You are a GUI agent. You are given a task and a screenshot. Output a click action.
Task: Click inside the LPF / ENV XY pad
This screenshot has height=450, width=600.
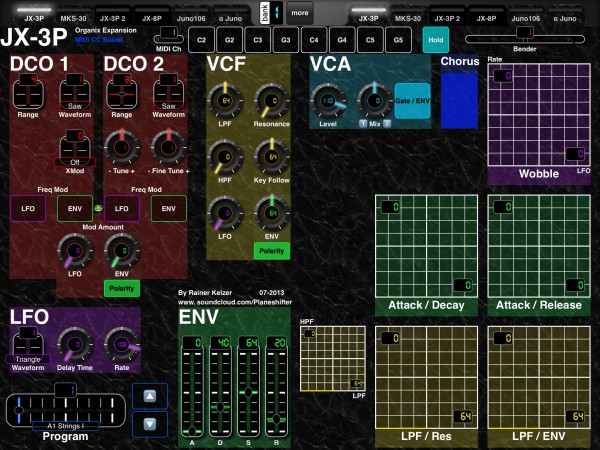point(539,377)
